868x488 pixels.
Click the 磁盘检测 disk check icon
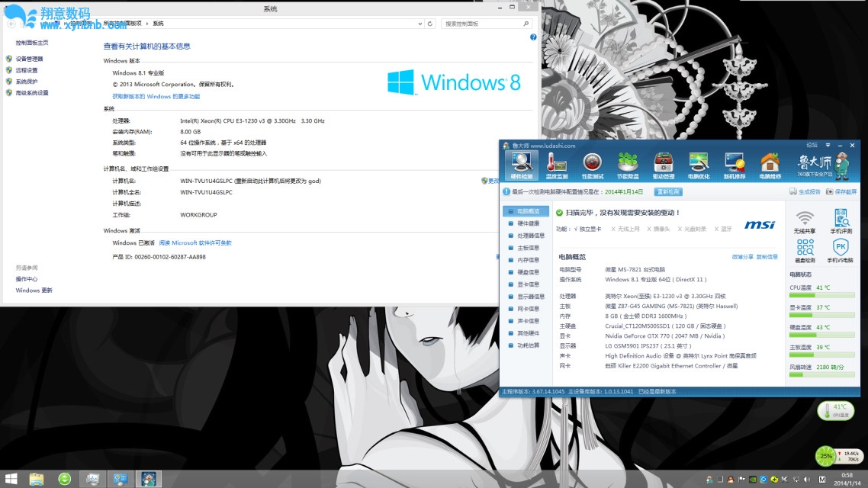click(x=805, y=251)
